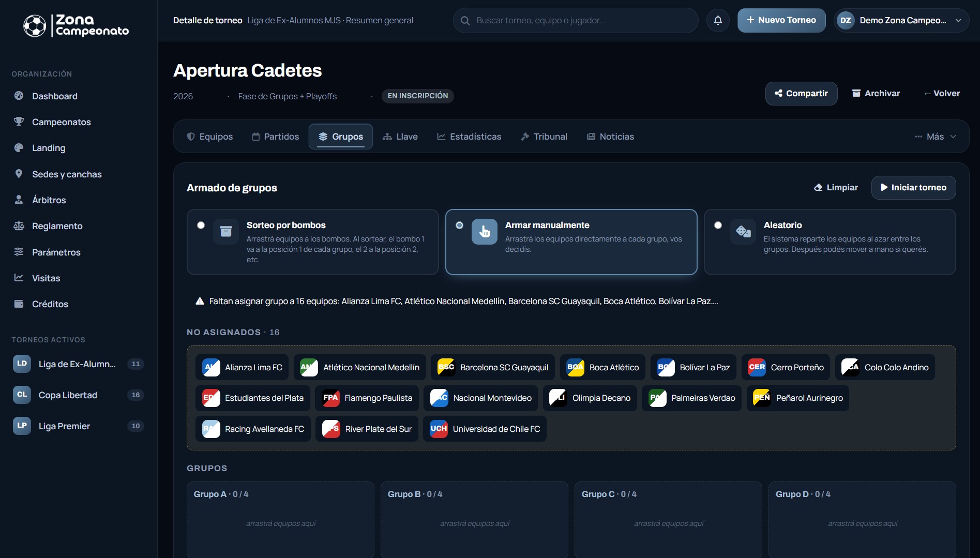This screenshot has width=980, height=558.
Task: Click the tournament search field
Action: (576, 21)
